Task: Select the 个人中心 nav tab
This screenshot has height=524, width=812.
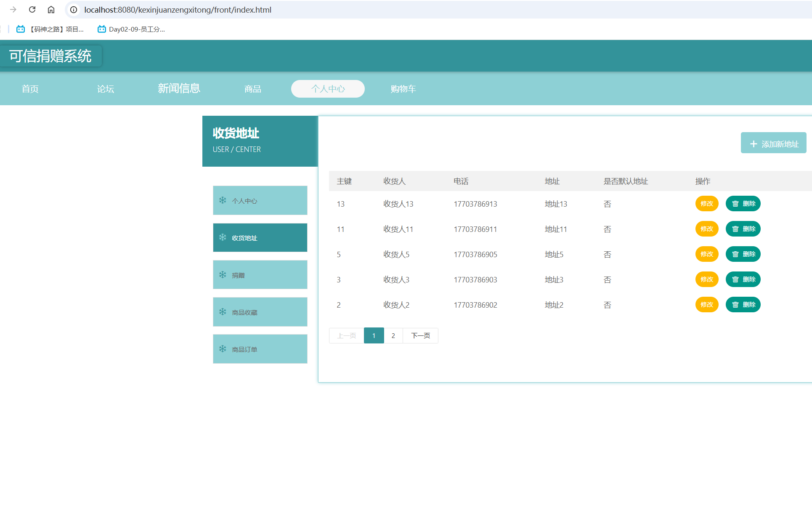Action: [x=328, y=89]
